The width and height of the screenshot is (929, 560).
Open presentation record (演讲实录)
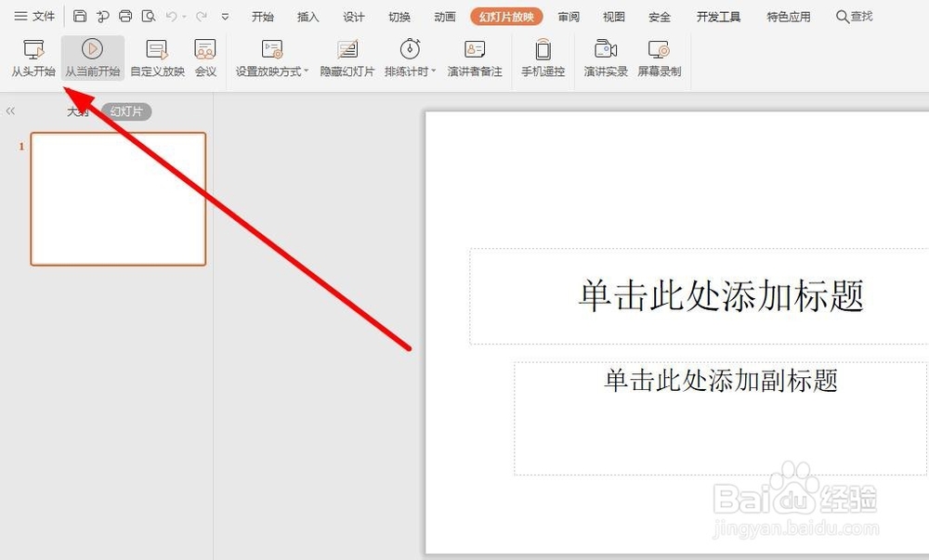pos(605,56)
